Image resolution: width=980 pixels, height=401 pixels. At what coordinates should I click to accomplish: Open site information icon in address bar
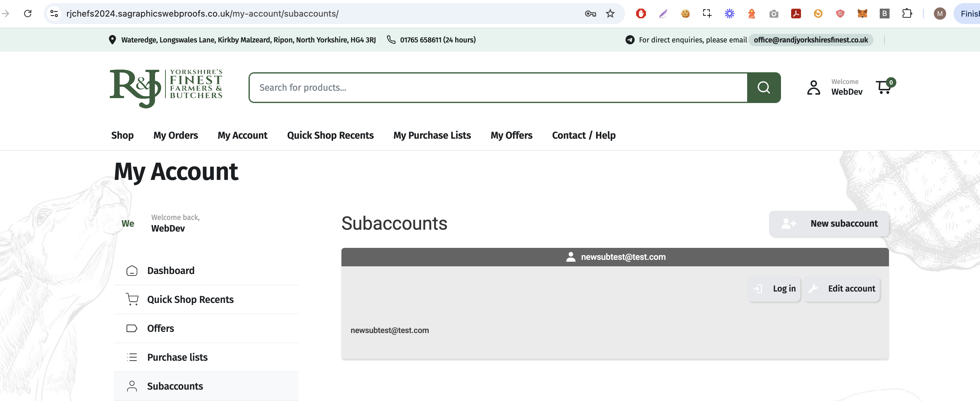coord(54,14)
